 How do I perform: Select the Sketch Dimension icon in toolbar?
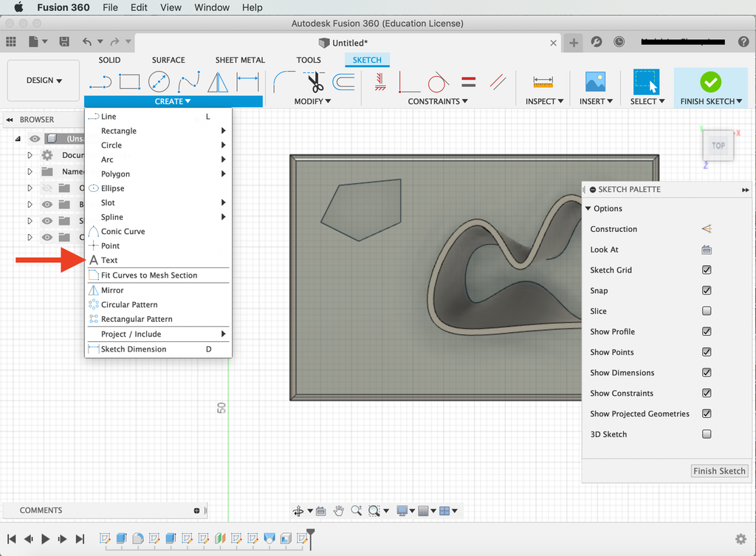click(x=247, y=81)
